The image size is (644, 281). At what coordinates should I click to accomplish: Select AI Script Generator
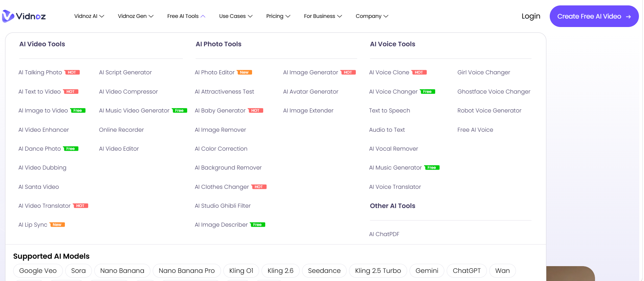click(125, 72)
